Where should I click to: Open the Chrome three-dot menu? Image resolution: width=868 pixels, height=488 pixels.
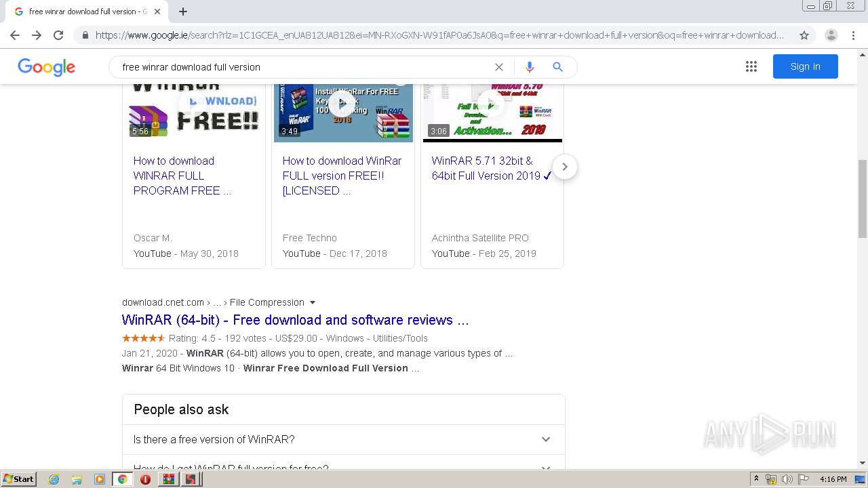[853, 35]
